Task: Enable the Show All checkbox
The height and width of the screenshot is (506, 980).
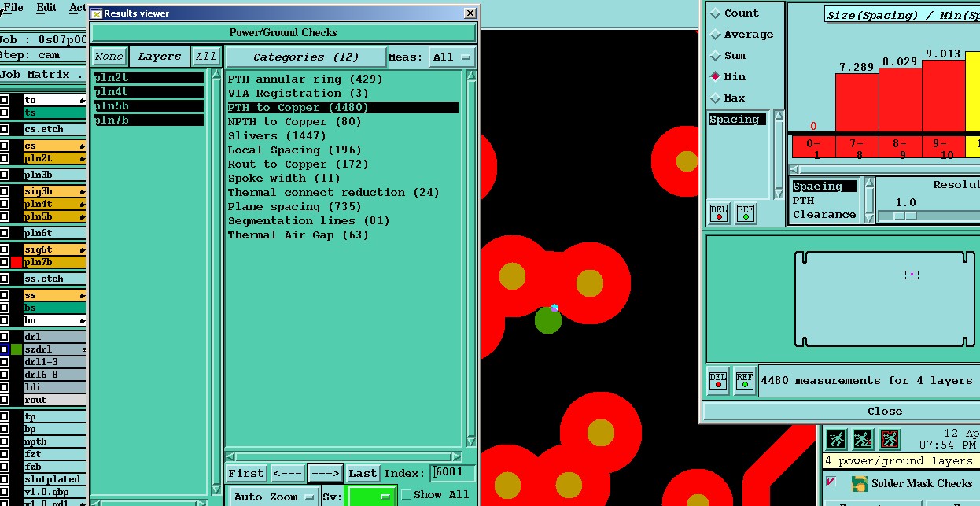Action: coord(407,495)
